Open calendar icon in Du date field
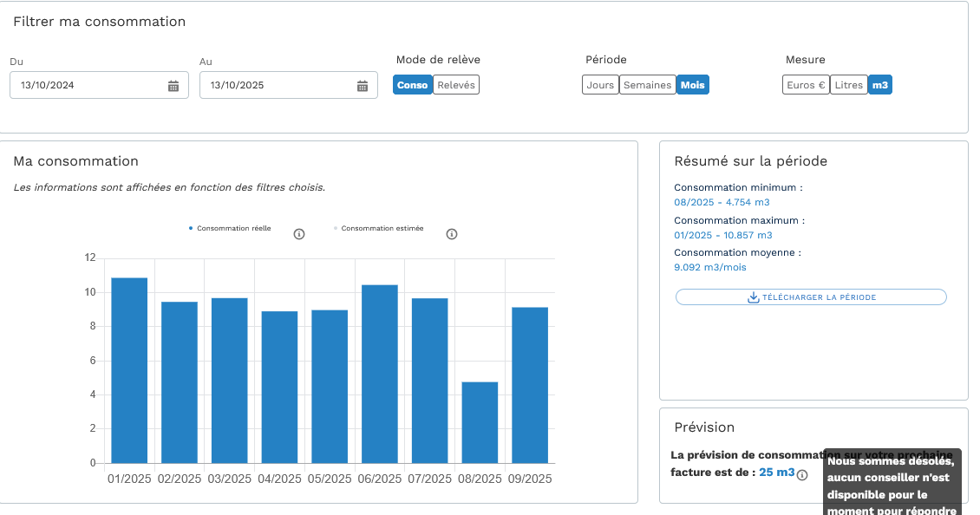 pyautogui.click(x=173, y=86)
